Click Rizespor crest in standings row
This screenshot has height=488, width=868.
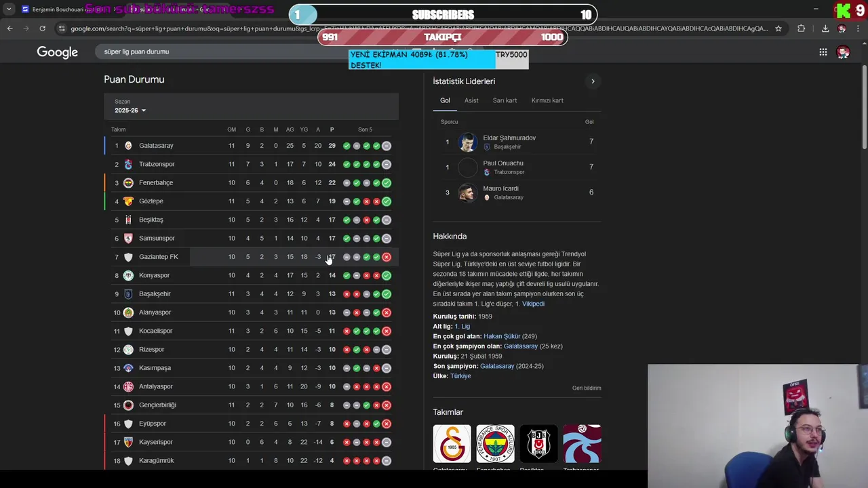(x=128, y=350)
